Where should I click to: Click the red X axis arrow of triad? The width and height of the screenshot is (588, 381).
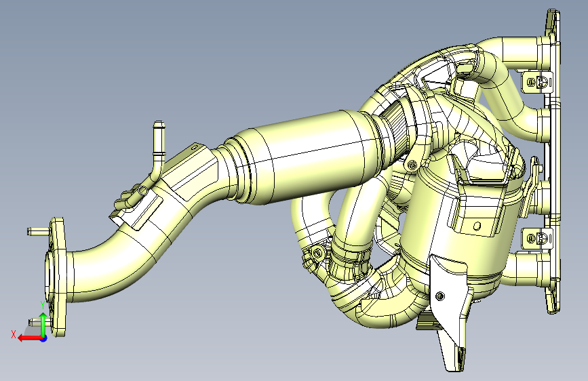coord(29,338)
